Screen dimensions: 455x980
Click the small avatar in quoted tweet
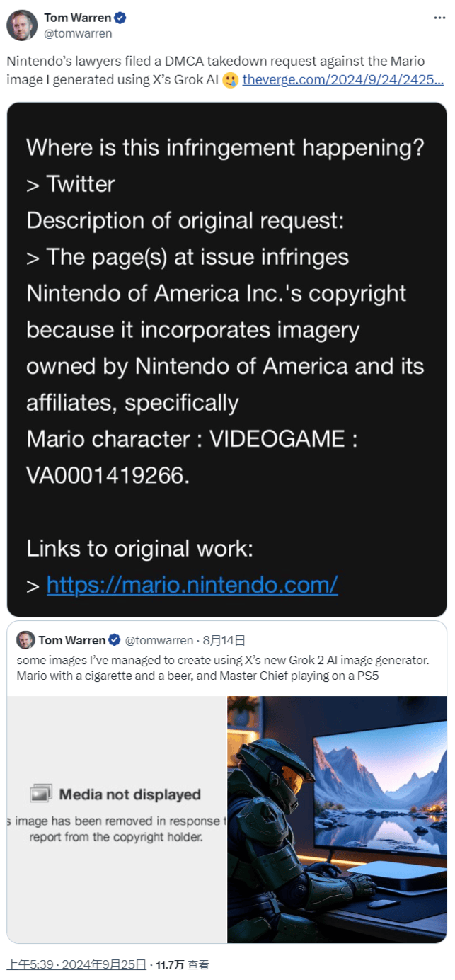[25, 640]
